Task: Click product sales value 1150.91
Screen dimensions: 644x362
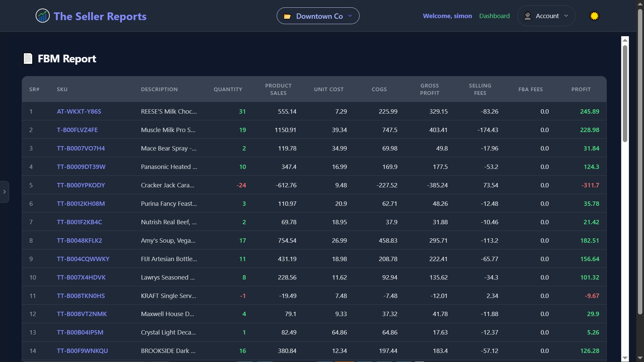Action: (285, 130)
